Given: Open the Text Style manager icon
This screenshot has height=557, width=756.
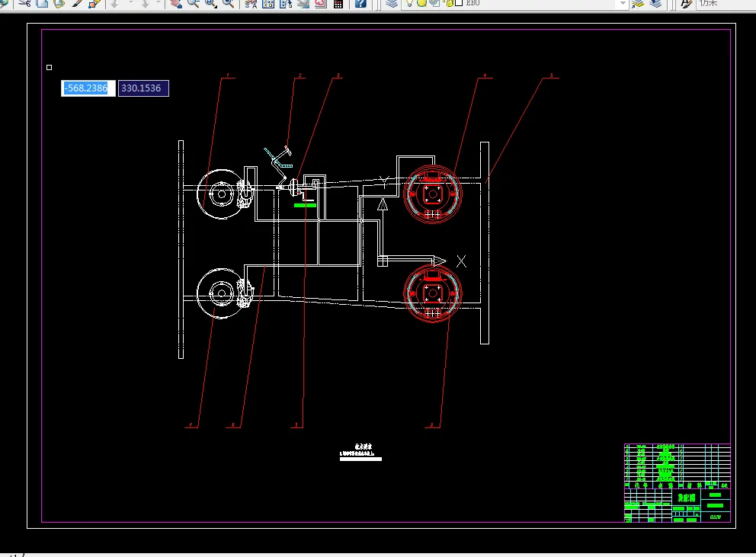Looking at the screenshot, I should point(686,3).
